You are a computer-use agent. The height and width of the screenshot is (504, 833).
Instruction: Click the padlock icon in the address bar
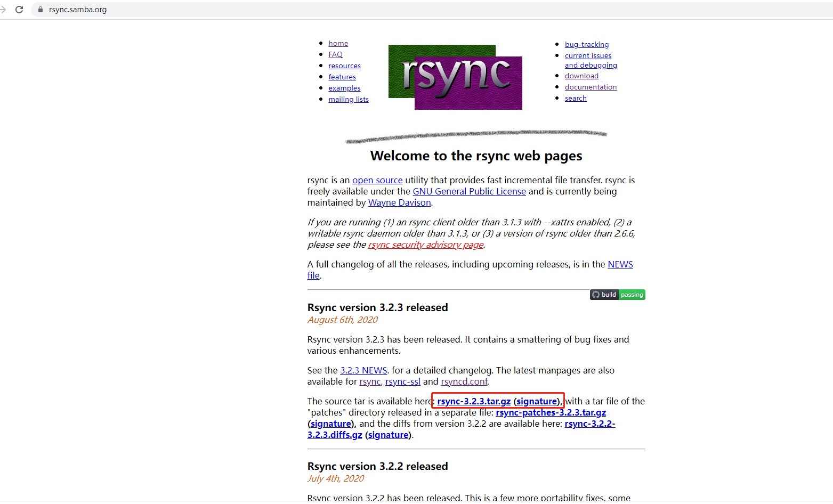point(40,9)
